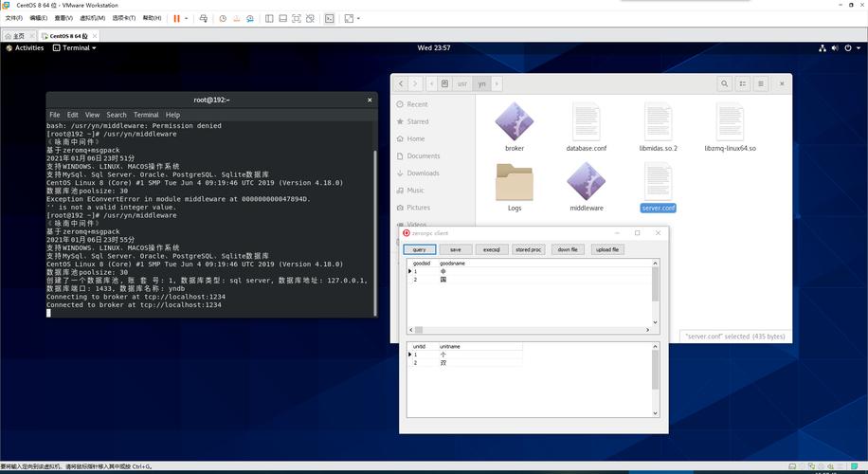Select the database.conf file icon
The width and height of the screenshot is (868, 474).
(587, 122)
